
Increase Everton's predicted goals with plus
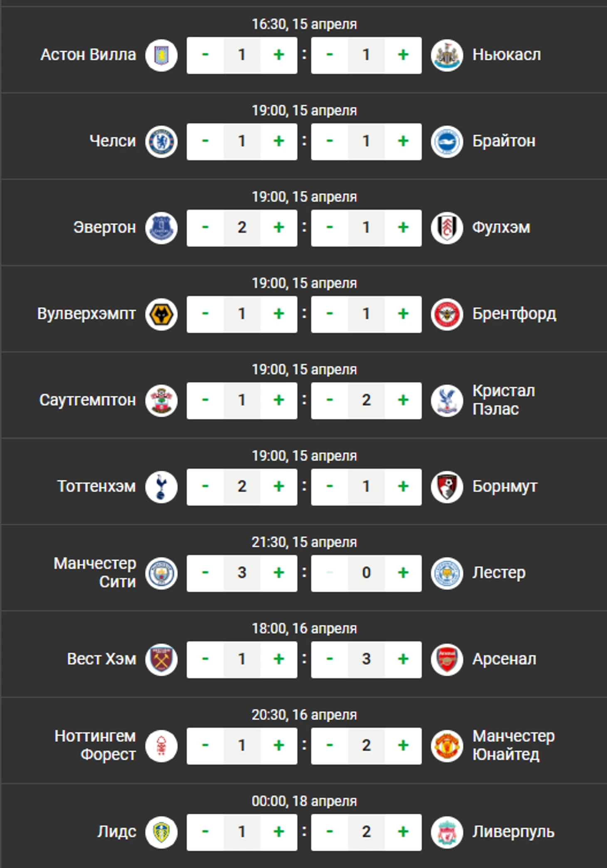279,228
